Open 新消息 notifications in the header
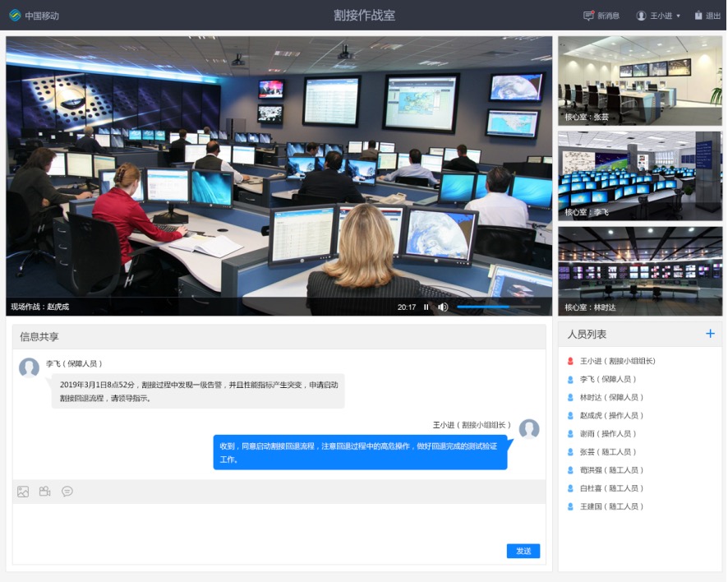Image resolution: width=728 pixels, height=582 pixels. click(601, 16)
